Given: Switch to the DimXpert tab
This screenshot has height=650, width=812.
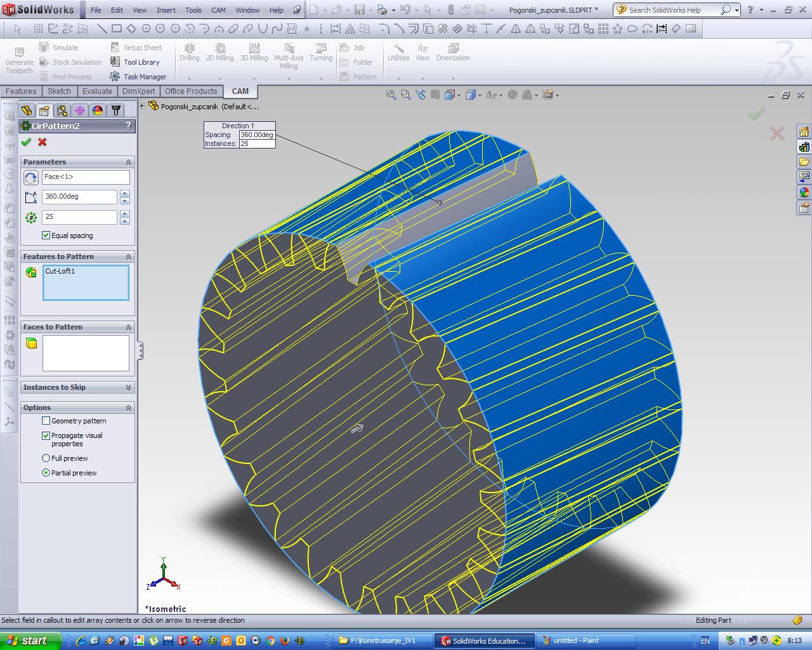Looking at the screenshot, I should pos(139,91).
